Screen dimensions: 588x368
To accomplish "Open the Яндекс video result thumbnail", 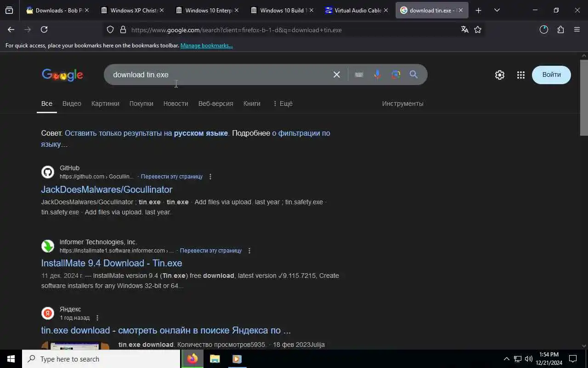I will pos(75,345).
